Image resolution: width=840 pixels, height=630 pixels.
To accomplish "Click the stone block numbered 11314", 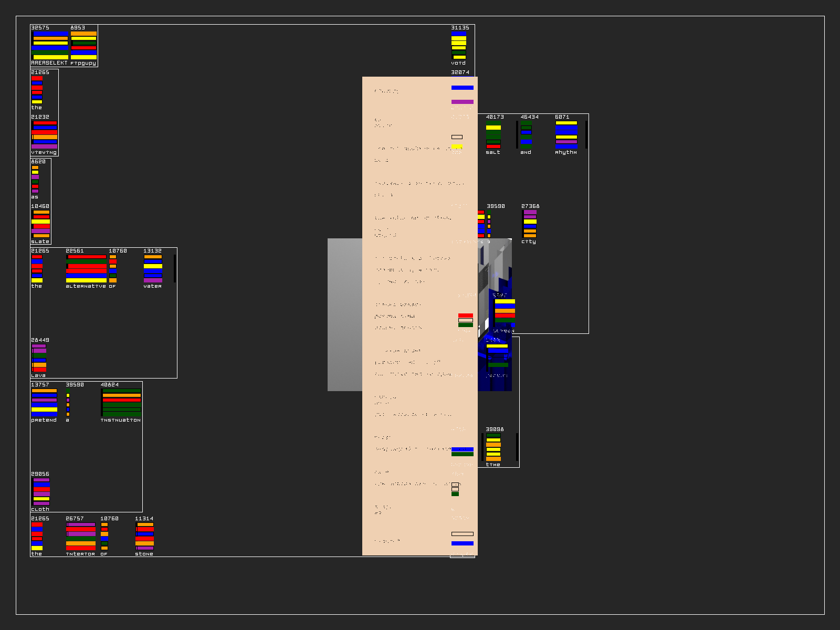I will pyautogui.click(x=144, y=537).
